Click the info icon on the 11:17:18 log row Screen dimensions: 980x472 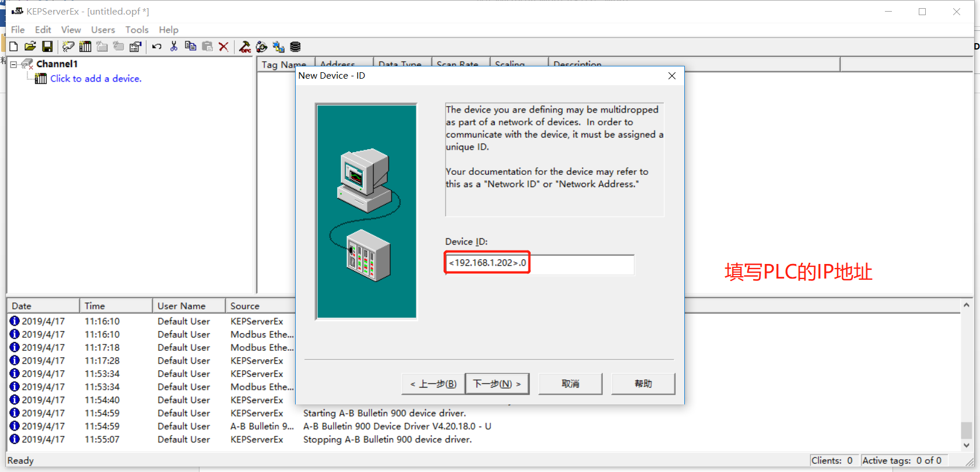[15, 348]
